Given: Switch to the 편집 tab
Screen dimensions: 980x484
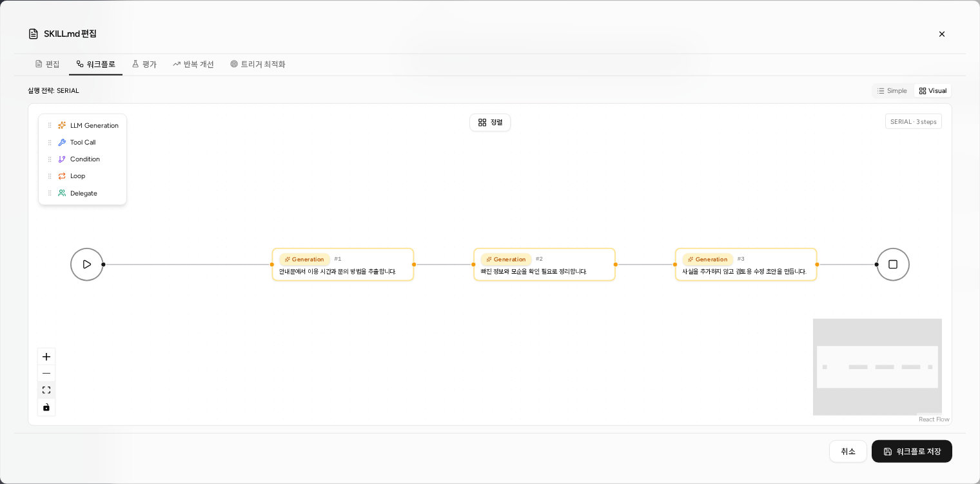Looking at the screenshot, I should click(48, 64).
